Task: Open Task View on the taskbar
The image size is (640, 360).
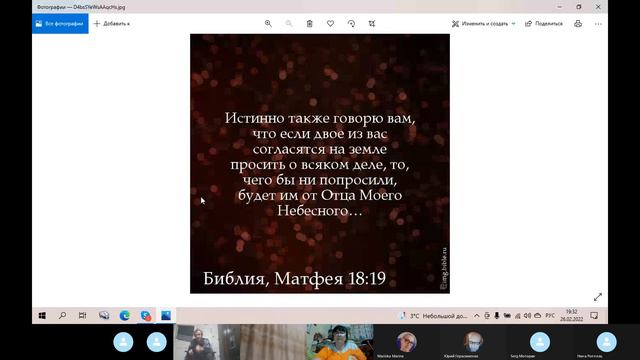Action: tap(82, 316)
